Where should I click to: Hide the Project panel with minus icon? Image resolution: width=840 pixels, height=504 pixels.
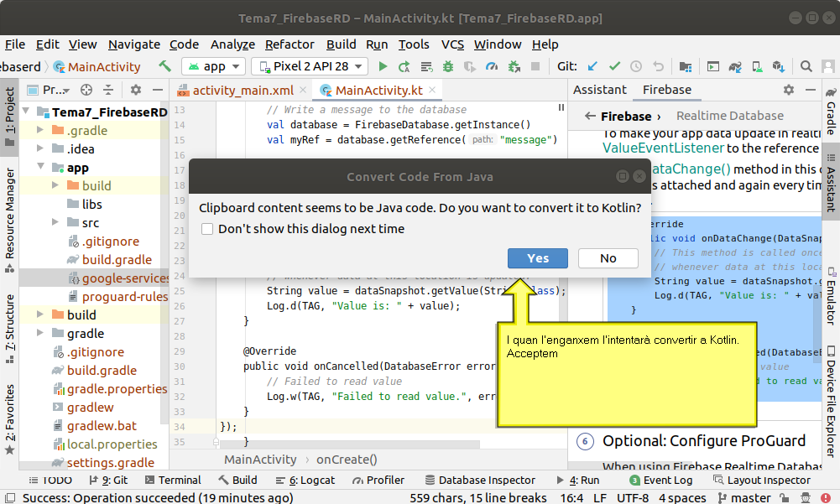(158, 90)
